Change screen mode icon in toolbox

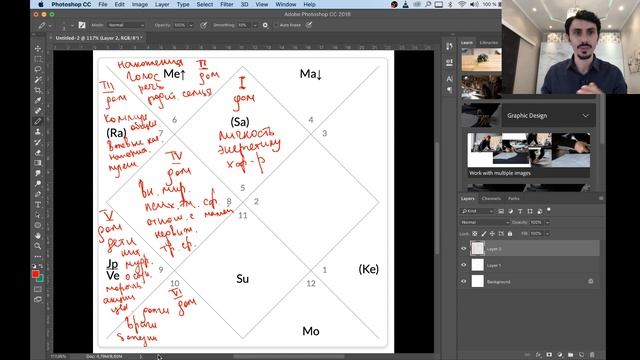pyautogui.click(x=38, y=300)
